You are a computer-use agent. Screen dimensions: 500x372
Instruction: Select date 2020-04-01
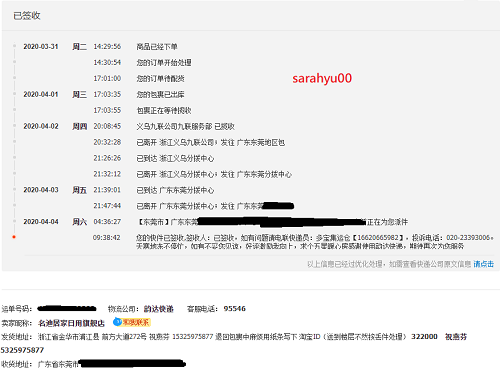[41, 94]
